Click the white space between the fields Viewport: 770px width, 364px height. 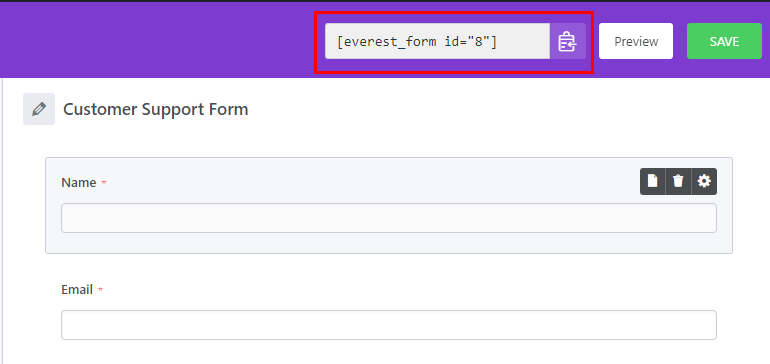coord(388,268)
